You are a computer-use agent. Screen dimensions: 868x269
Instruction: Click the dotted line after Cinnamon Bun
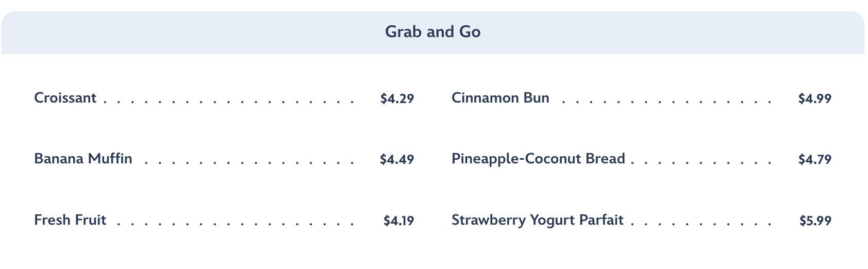[666, 102]
